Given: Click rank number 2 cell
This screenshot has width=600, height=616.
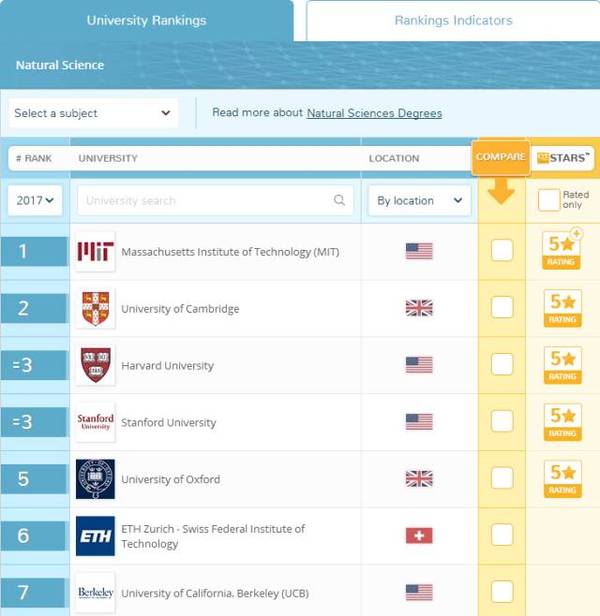Looking at the screenshot, I should point(34,308).
